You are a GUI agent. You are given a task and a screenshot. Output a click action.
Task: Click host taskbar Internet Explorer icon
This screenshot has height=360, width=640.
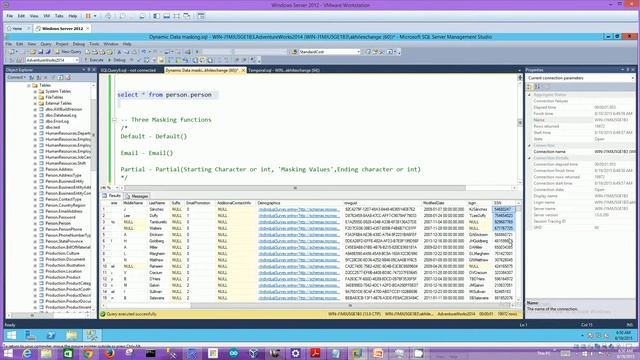point(27,353)
